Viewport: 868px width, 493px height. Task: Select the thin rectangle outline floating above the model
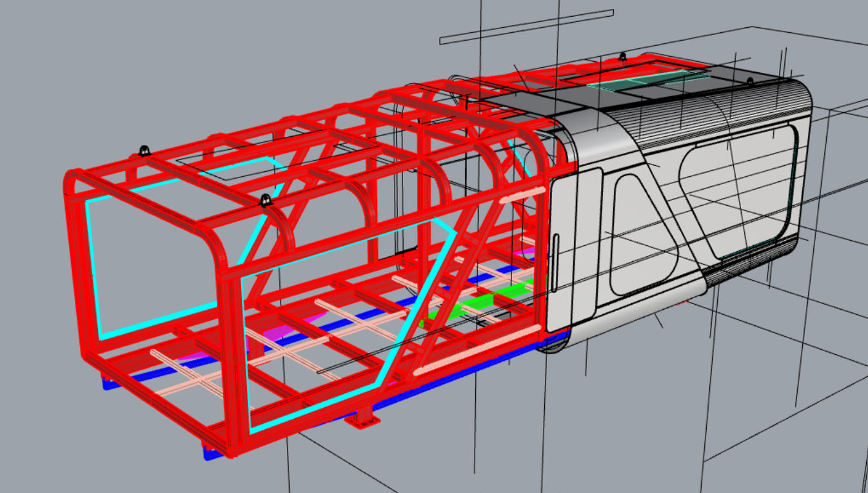click(526, 26)
